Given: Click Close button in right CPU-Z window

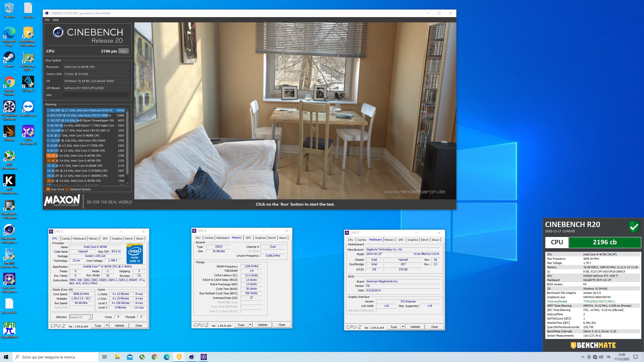Looking at the screenshot, I should point(434,327).
